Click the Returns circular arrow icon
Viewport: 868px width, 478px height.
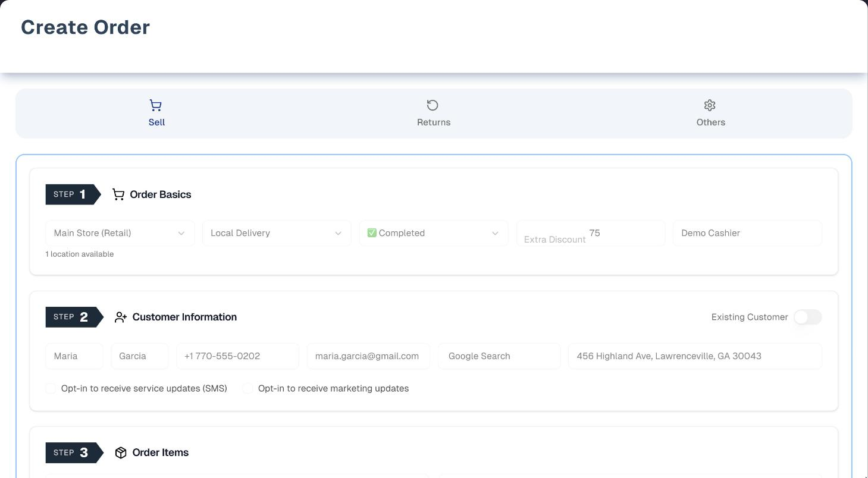[433, 105]
